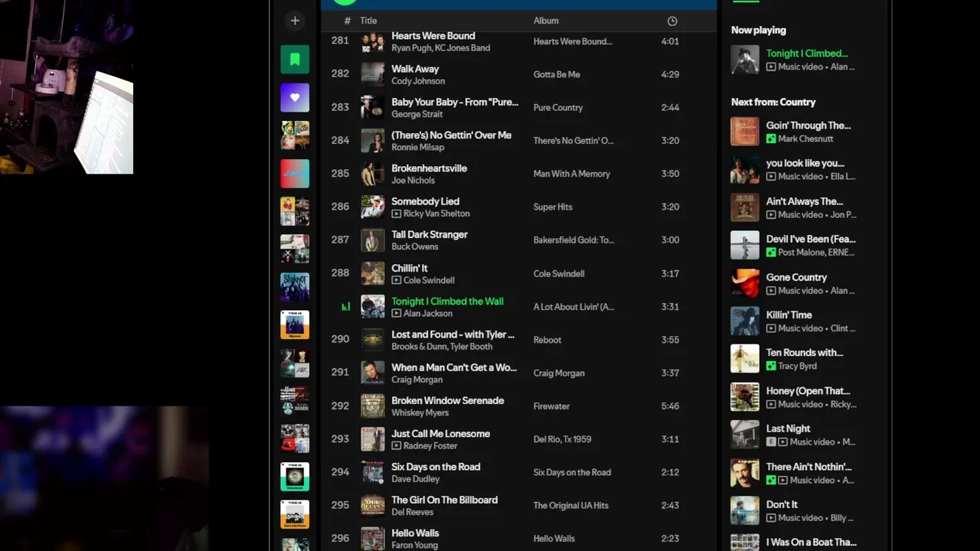Open George Strait artist link
The image size is (980, 551).
pos(417,114)
